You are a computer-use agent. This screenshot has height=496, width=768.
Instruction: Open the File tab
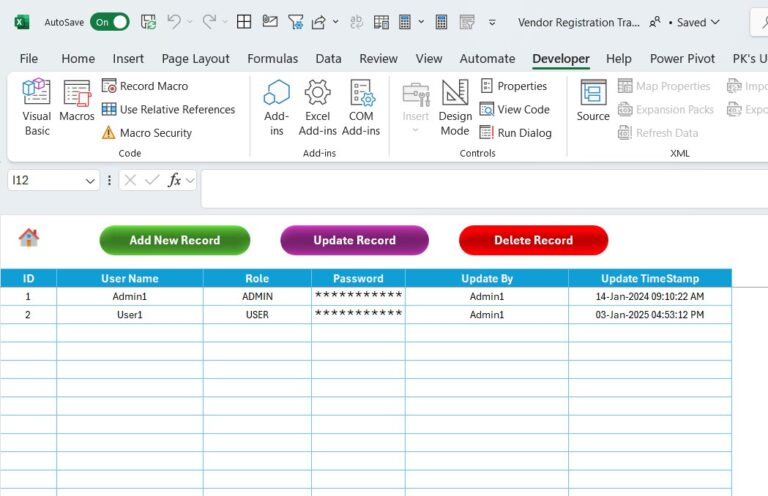coord(28,59)
